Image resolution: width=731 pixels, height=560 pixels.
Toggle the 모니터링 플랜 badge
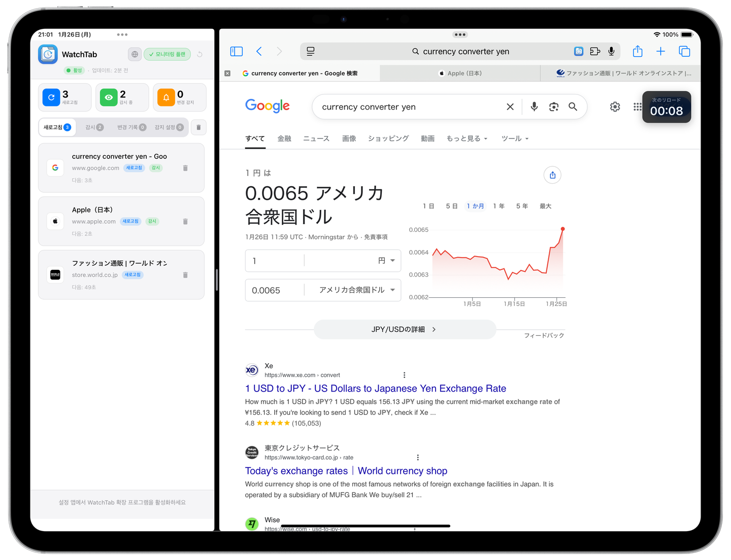pyautogui.click(x=167, y=54)
